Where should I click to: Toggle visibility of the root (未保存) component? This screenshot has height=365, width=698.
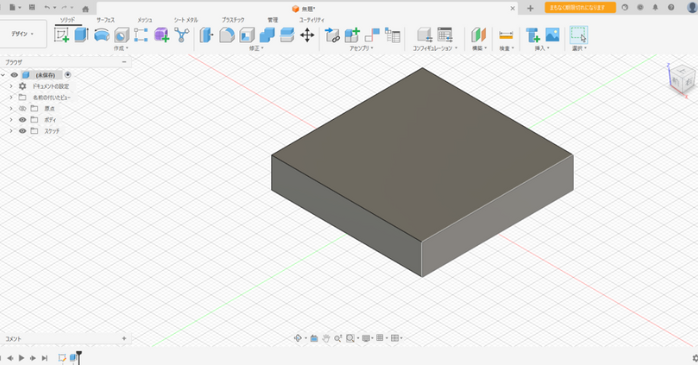click(14, 75)
